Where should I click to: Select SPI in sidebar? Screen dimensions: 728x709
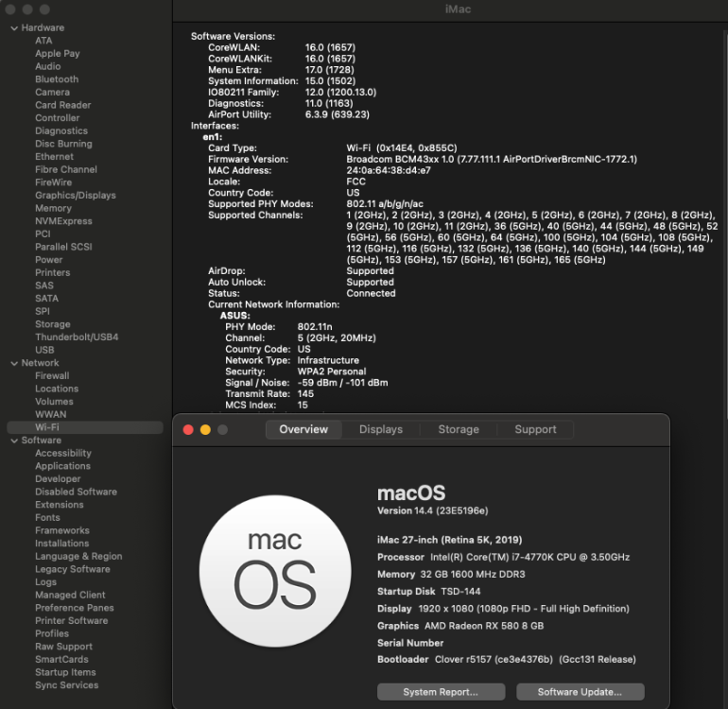pos(43,311)
